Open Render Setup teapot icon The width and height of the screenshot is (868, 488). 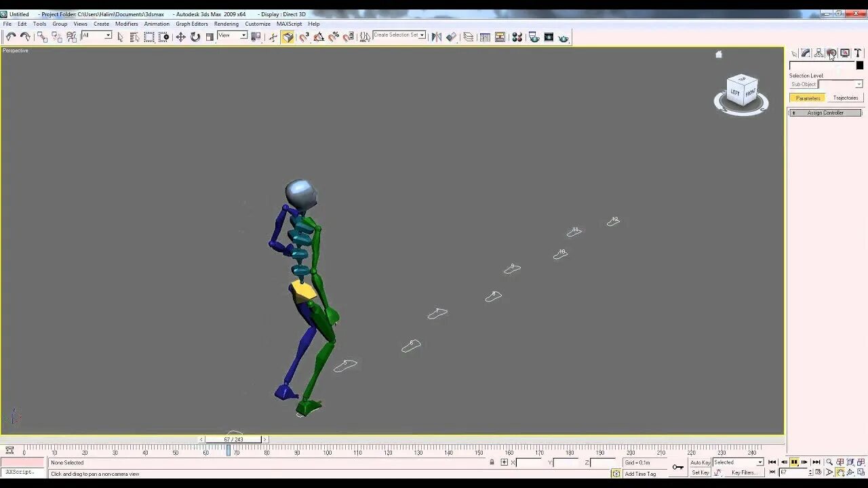pyautogui.click(x=534, y=37)
